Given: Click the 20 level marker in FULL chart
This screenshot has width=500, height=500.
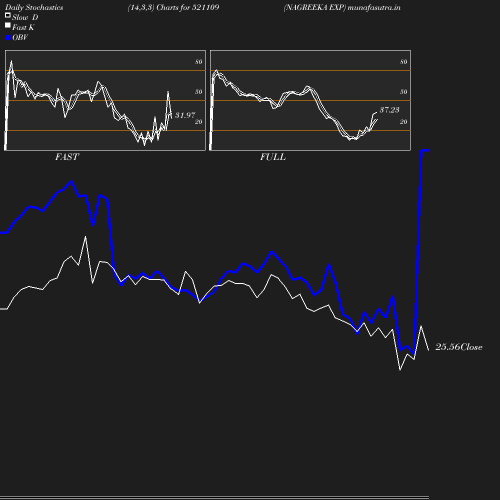Looking at the screenshot, I should (x=404, y=122).
